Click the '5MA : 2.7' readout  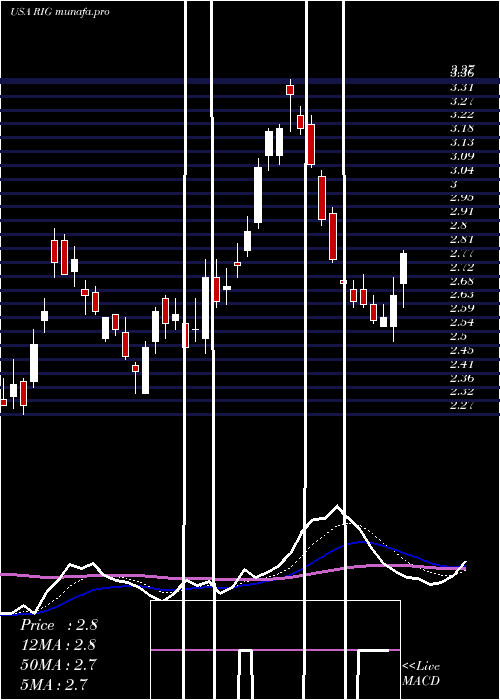54,684
